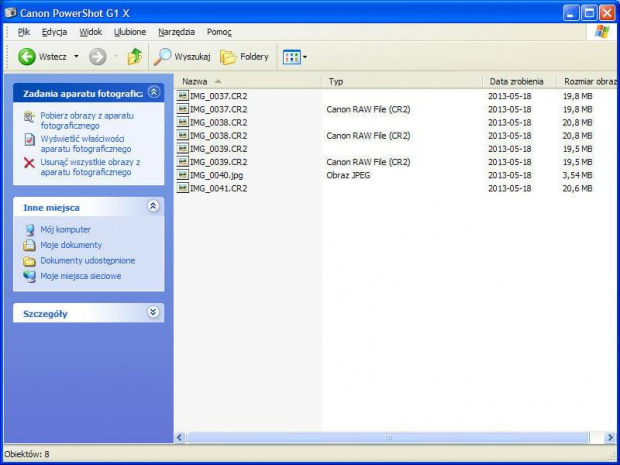Viewport: 620px width, 465px height.
Task: Click Dokumenty udostępnione folder icon
Action: pos(29,261)
